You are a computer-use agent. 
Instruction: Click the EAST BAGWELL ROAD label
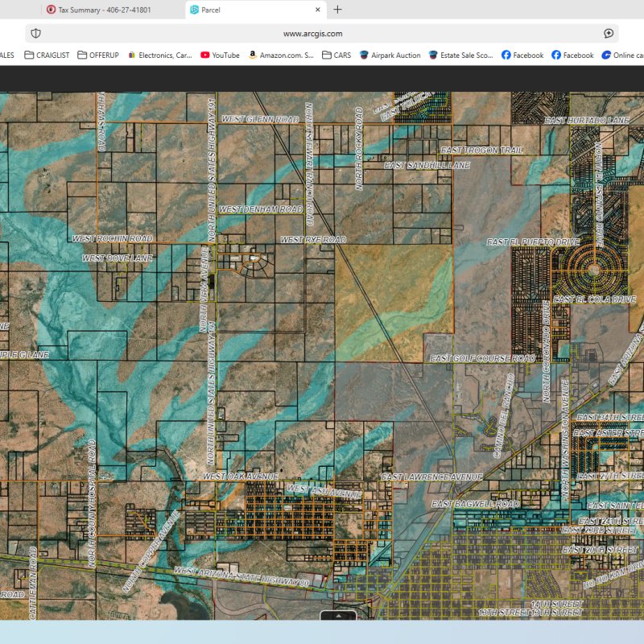[x=476, y=504]
